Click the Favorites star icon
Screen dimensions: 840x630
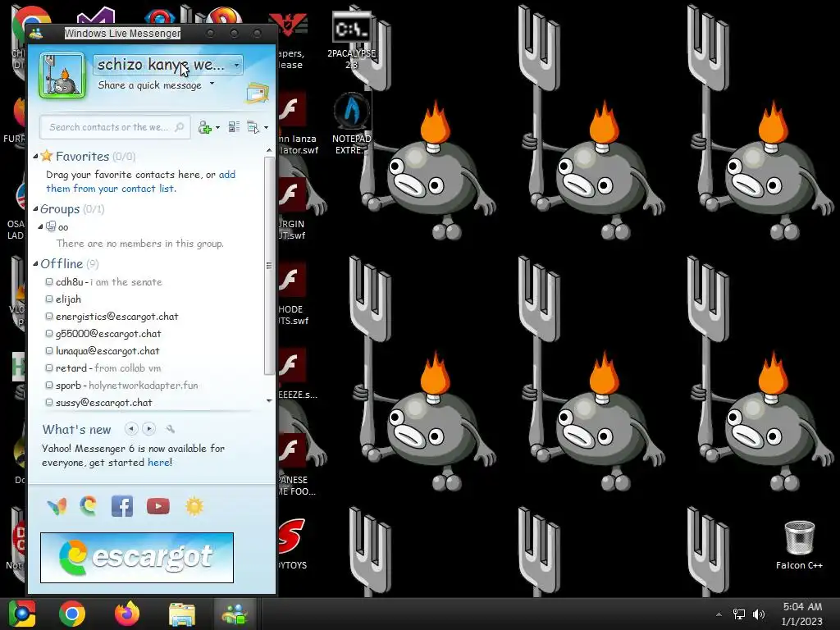pyautogui.click(x=47, y=156)
